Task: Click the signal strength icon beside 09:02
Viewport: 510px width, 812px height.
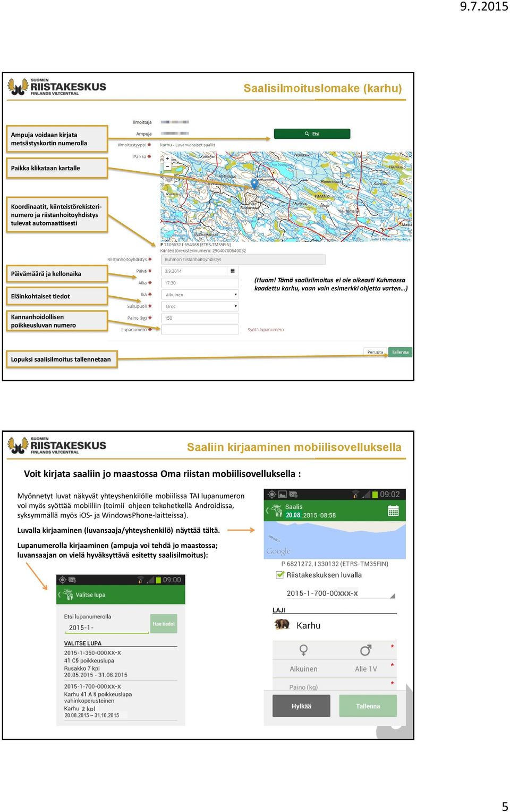Action: pyautogui.click(x=366, y=495)
